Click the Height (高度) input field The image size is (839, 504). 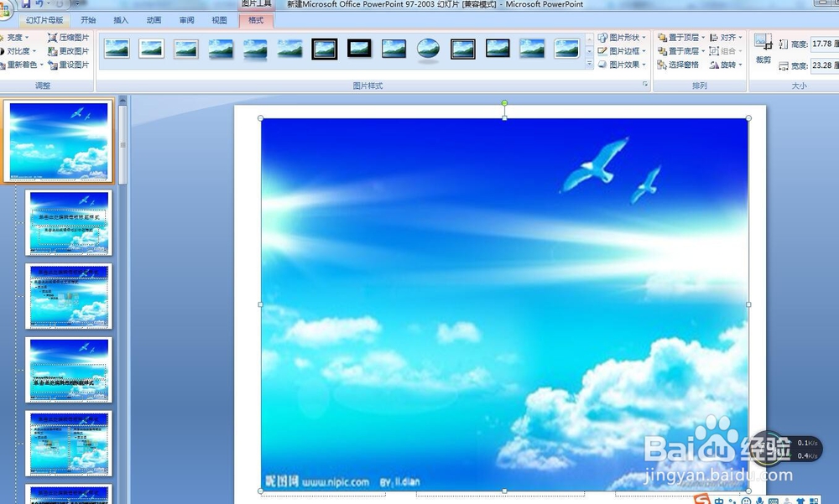coord(824,44)
